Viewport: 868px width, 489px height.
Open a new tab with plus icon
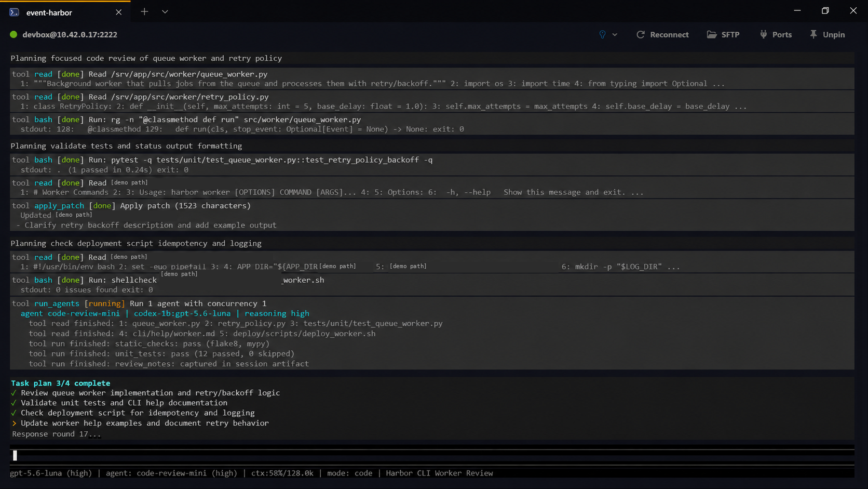144,11
